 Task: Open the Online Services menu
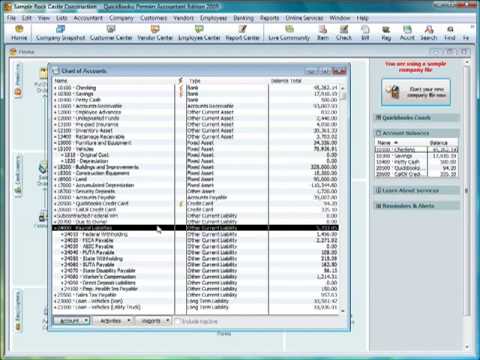304,18
